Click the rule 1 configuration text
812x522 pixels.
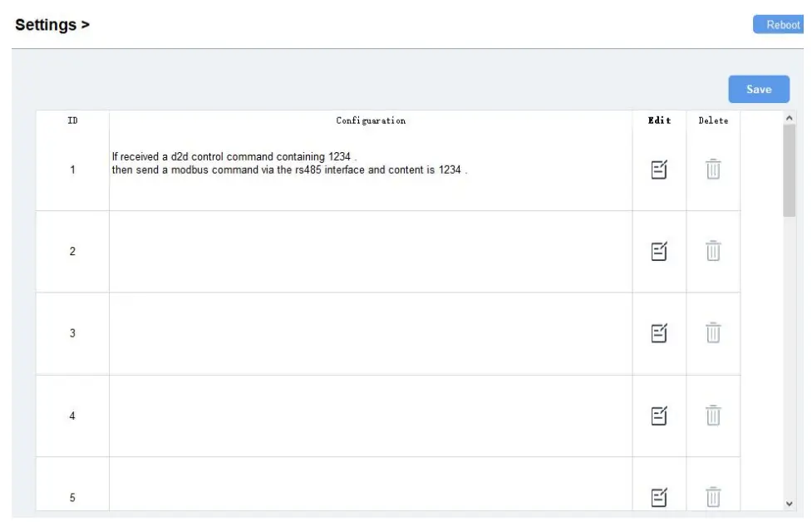pos(288,163)
